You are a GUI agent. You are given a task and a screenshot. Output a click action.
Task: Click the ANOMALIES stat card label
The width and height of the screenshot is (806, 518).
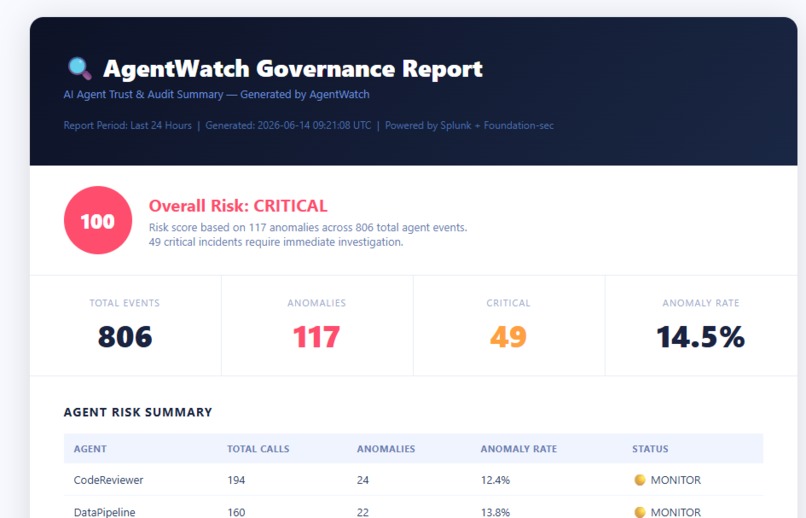click(x=317, y=303)
